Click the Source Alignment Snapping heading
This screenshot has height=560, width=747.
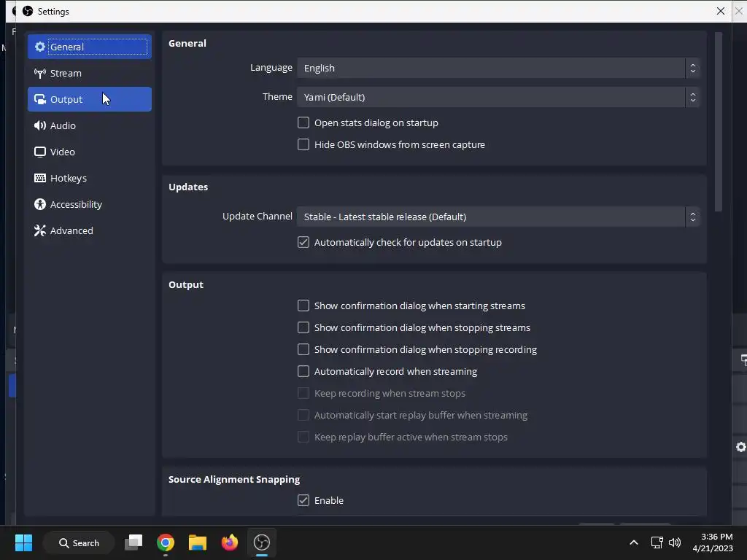[234, 479]
